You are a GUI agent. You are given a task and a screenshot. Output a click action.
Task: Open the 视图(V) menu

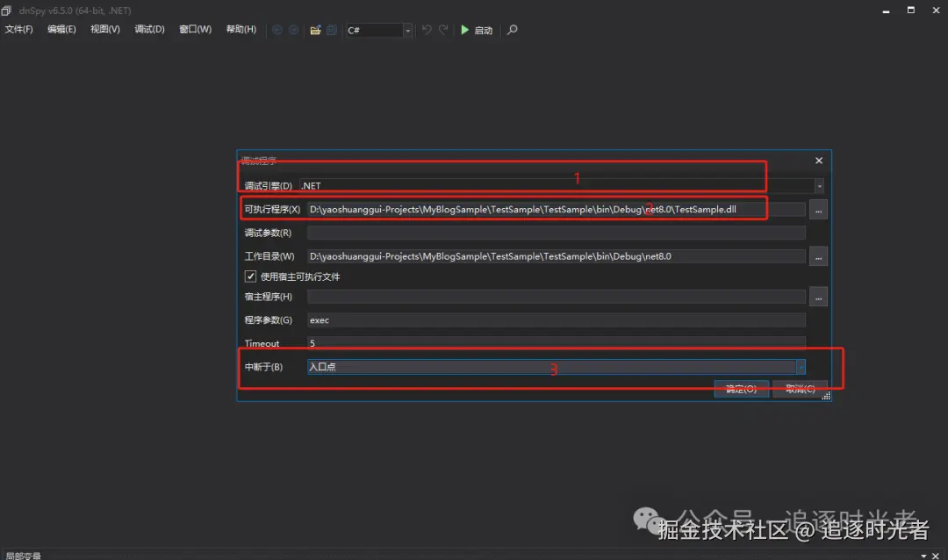click(105, 29)
